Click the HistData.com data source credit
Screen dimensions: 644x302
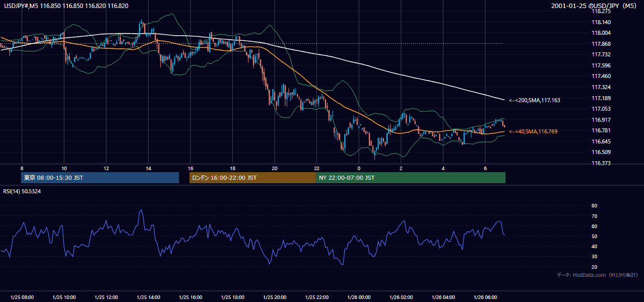click(598, 275)
